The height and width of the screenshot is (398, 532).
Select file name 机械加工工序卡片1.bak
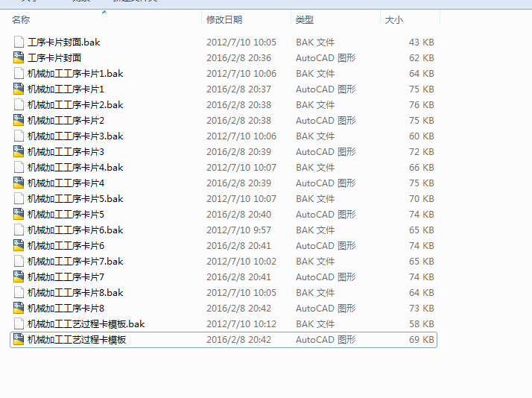(75, 73)
